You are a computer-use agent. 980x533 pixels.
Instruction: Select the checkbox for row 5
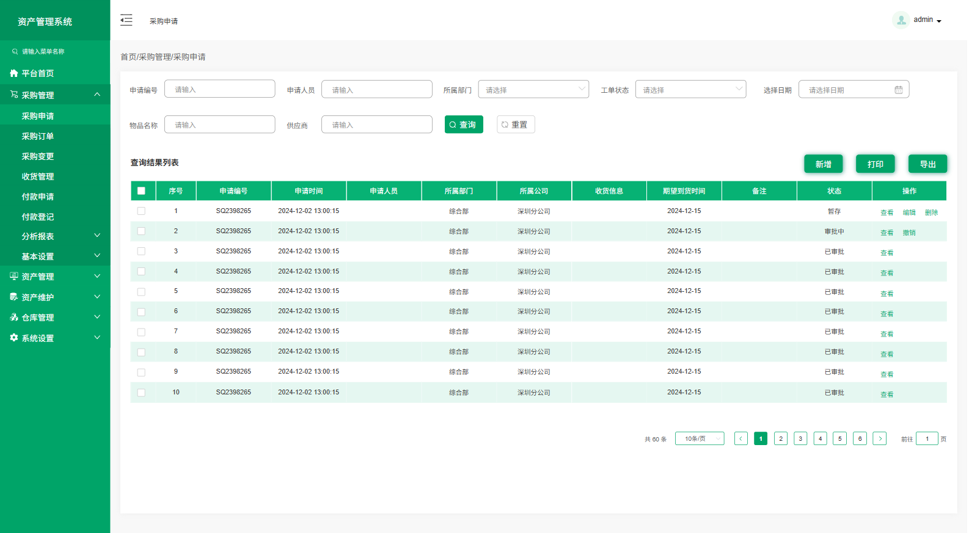coord(141,292)
